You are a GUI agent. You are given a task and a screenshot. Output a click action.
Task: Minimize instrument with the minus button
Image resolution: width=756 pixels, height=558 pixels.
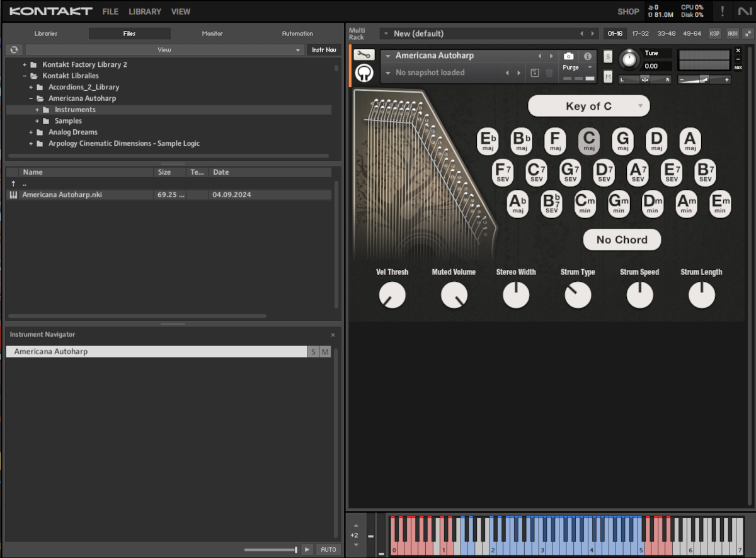[x=738, y=59]
